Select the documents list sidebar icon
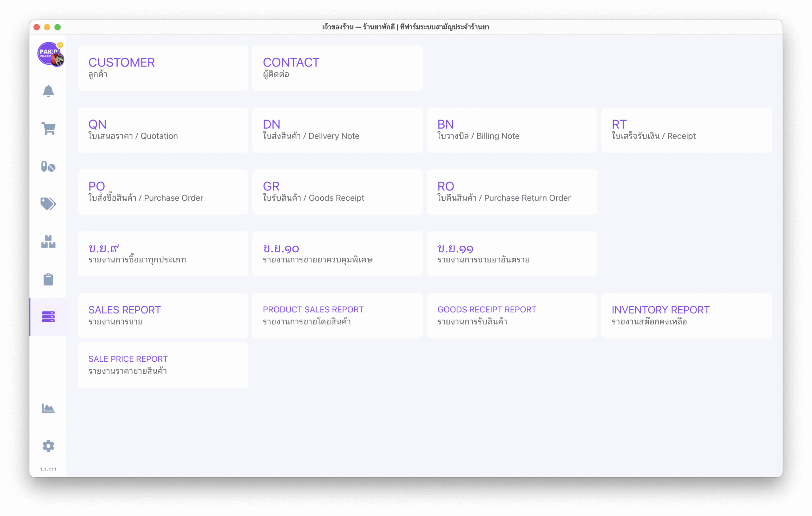This screenshot has height=516, width=812. click(x=48, y=317)
